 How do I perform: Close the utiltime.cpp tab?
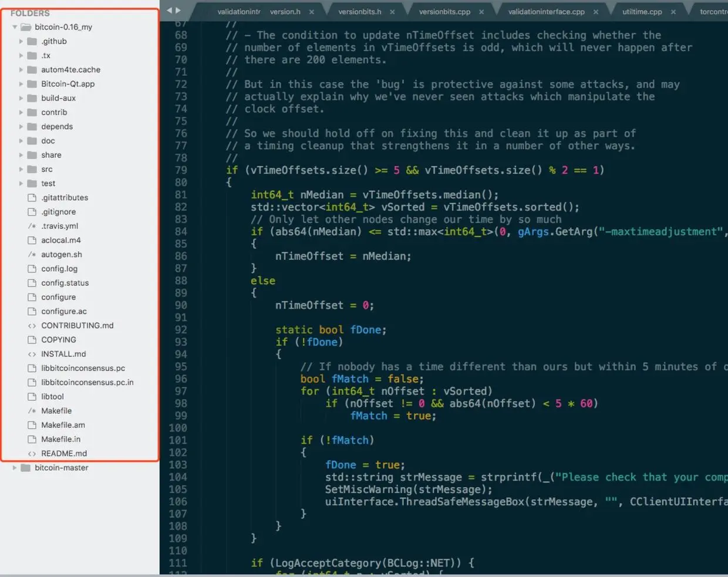coord(673,12)
